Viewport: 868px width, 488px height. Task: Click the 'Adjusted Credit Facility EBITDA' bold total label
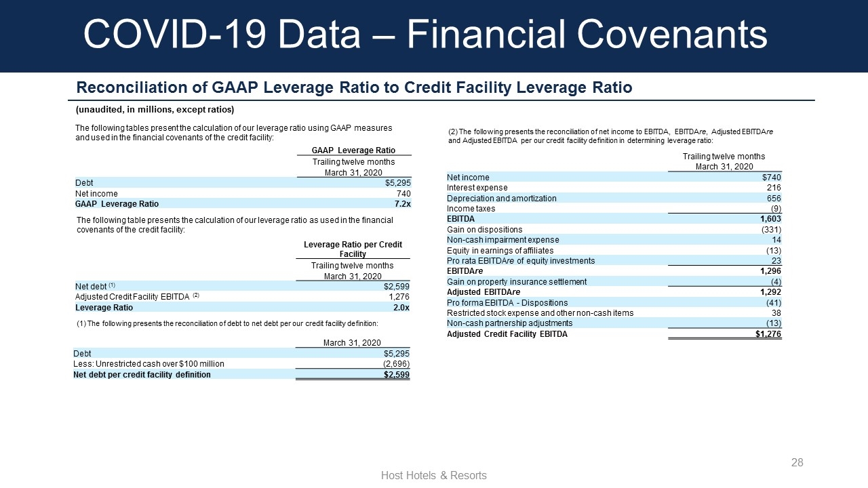507,334
